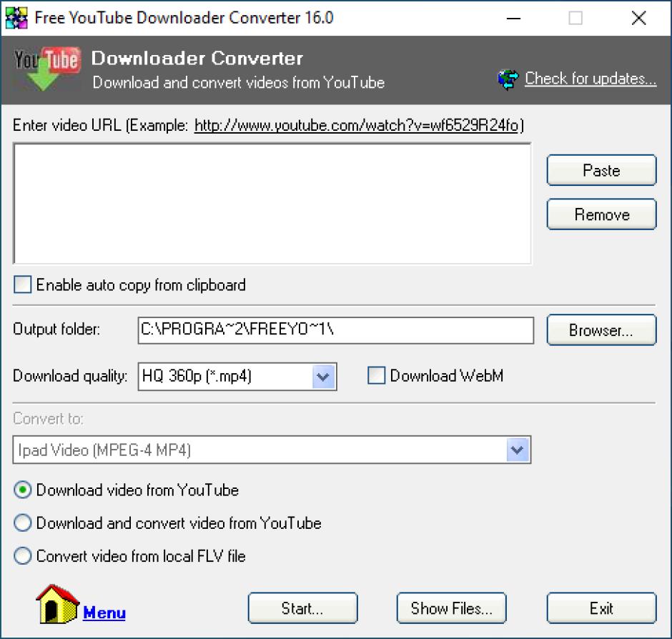Click the globe update icon
Screen dimensions: 672x639
[508, 79]
